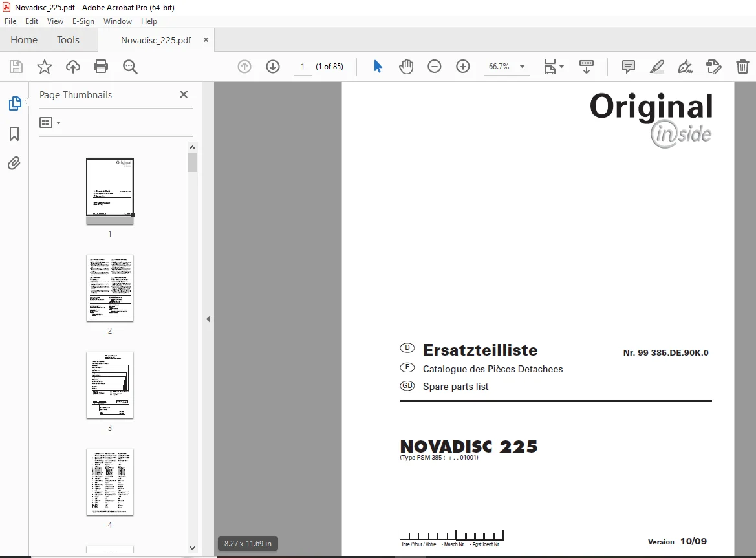Click the '(1 of 85)' page count

point(329,67)
